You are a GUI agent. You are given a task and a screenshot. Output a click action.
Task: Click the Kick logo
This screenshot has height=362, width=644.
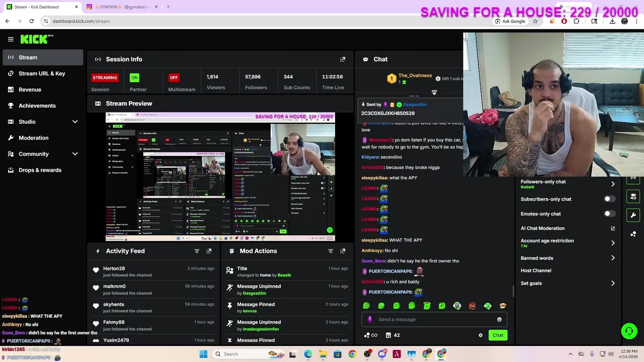(x=36, y=39)
